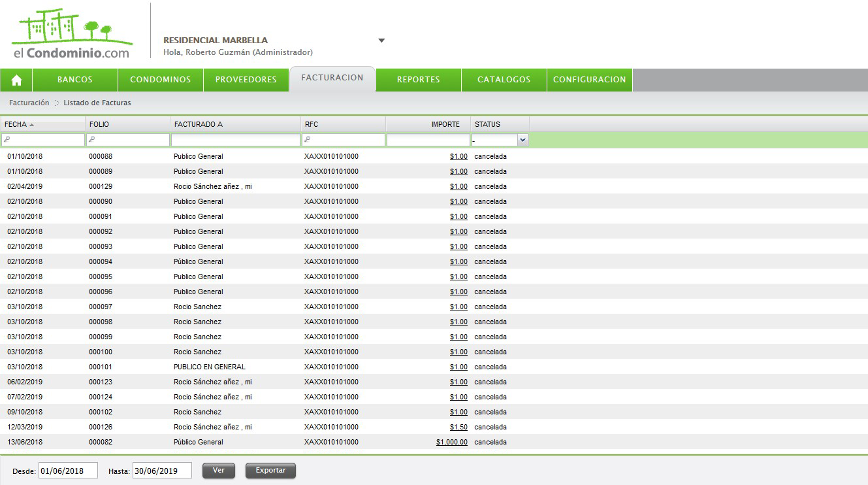This screenshot has height=485, width=868.
Task: Sort by the FOLIO column header
Action: coord(127,124)
